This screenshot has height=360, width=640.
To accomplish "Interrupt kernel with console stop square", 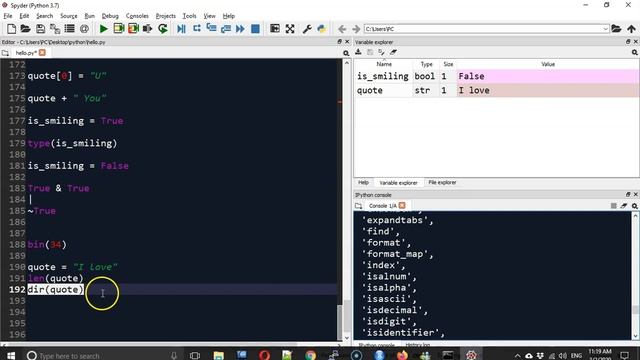I will [x=613, y=206].
